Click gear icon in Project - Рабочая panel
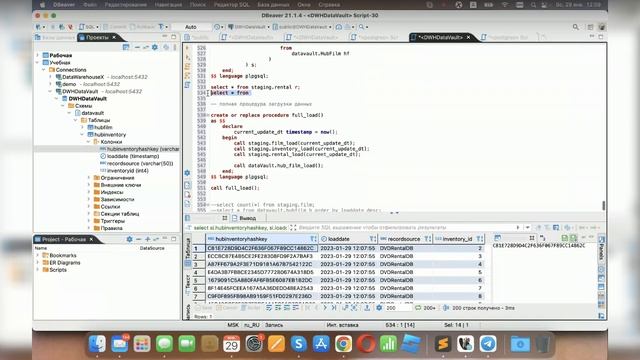640x360 pixels. (x=129, y=239)
